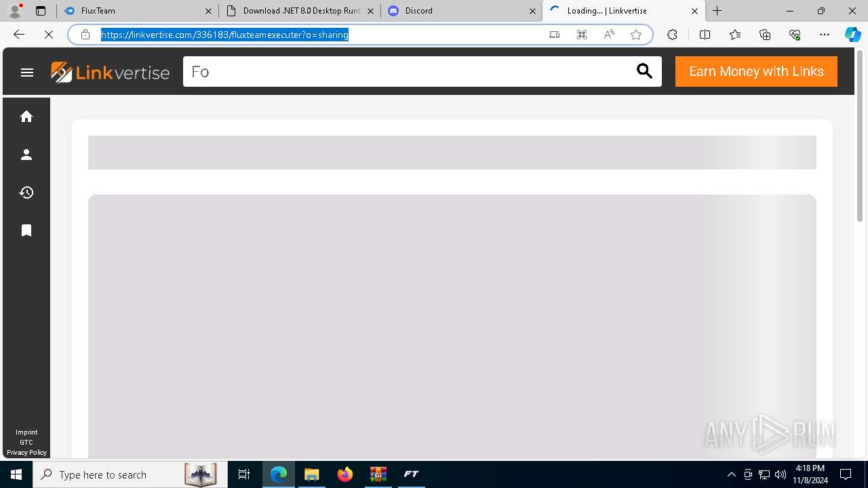Open the QR code icon in address bar
Screen dimensions: 868x488
coord(582,35)
